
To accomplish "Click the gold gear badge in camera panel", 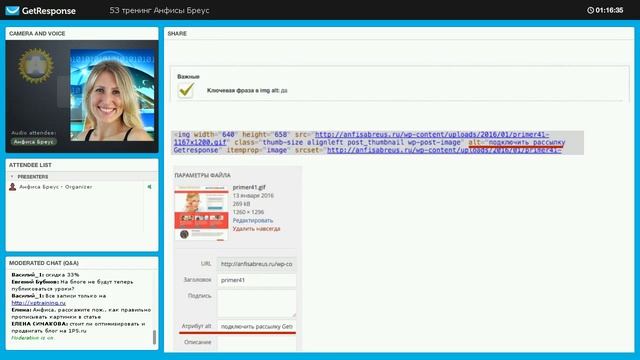I will click(36, 65).
